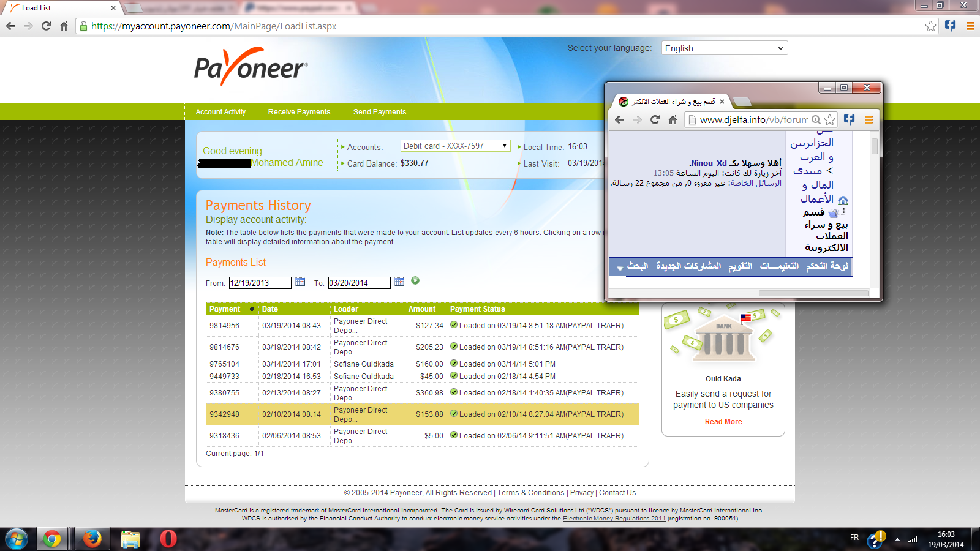Open Opera from the taskbar
The height and width of the screenshot is (551, 980).
tap(168, 539)
